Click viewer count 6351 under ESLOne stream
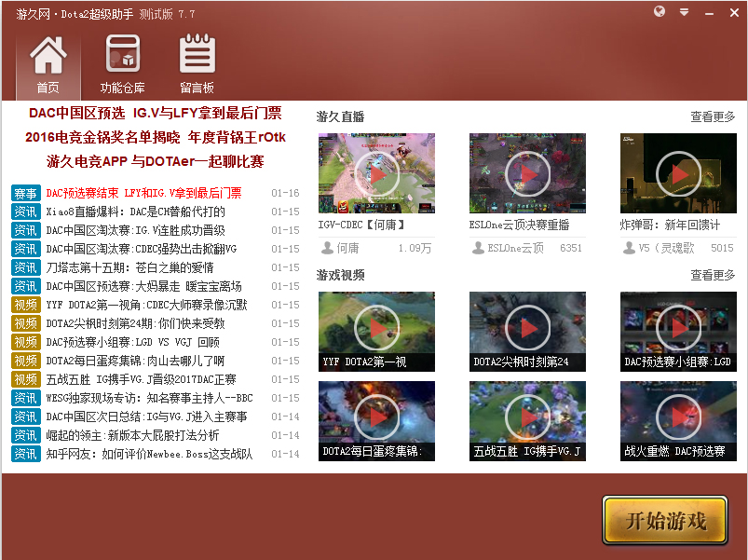This screenshot has width=748, height=560. pyautogui.click(x=571, y=248)
